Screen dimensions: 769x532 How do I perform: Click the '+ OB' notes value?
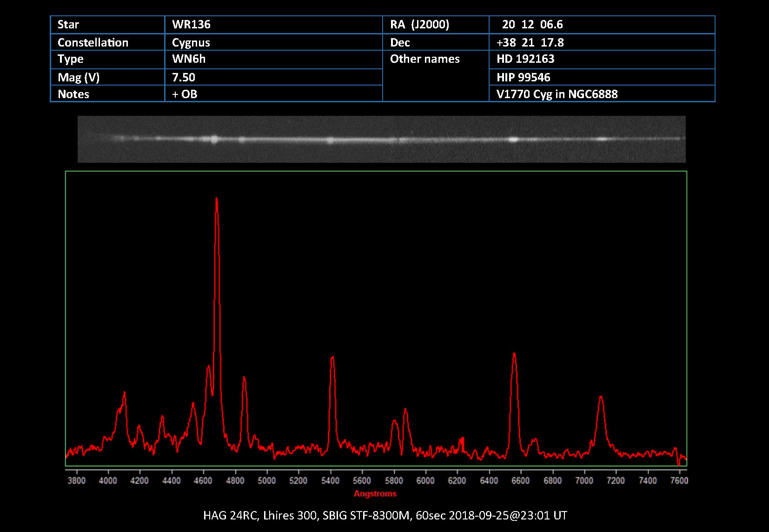[x=185, y=94]
